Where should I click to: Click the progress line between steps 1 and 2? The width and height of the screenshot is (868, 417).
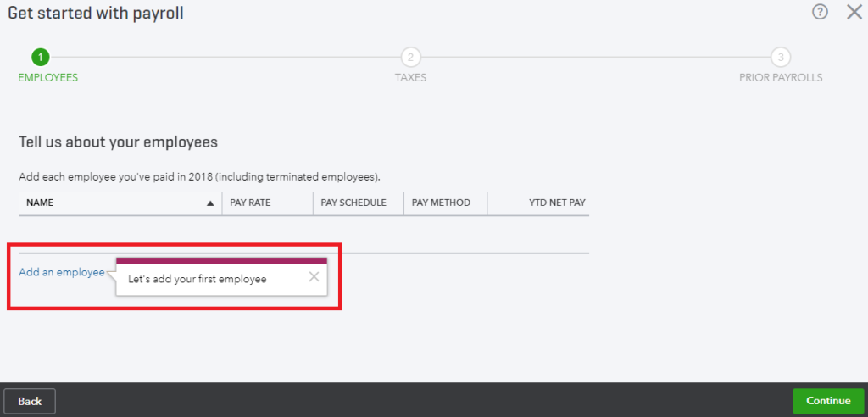(x=225, y=57)
